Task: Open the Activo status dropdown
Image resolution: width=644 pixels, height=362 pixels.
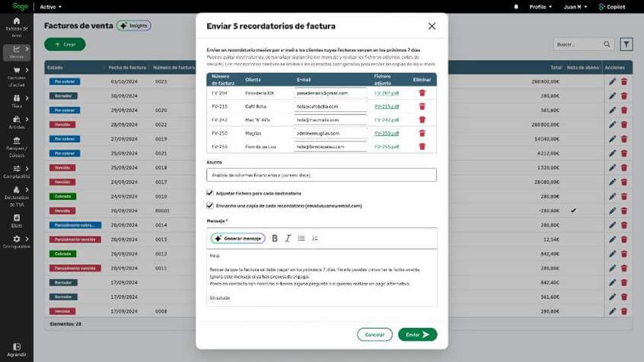Action: pyautogui.click(x=51, y=6)
